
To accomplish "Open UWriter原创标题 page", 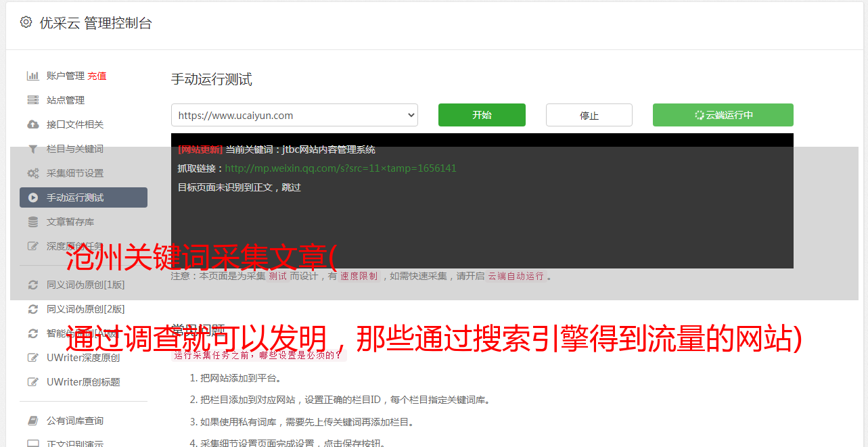I will coord(83,382).
